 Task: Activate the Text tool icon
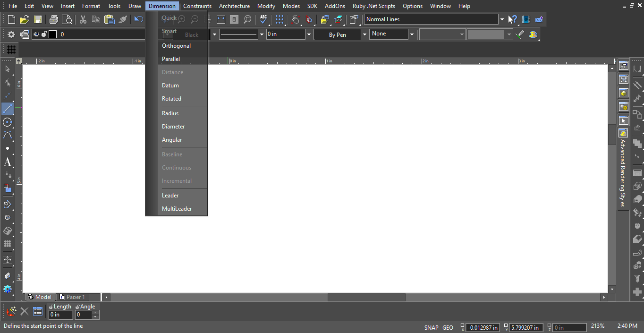click(x=8, y=162)
